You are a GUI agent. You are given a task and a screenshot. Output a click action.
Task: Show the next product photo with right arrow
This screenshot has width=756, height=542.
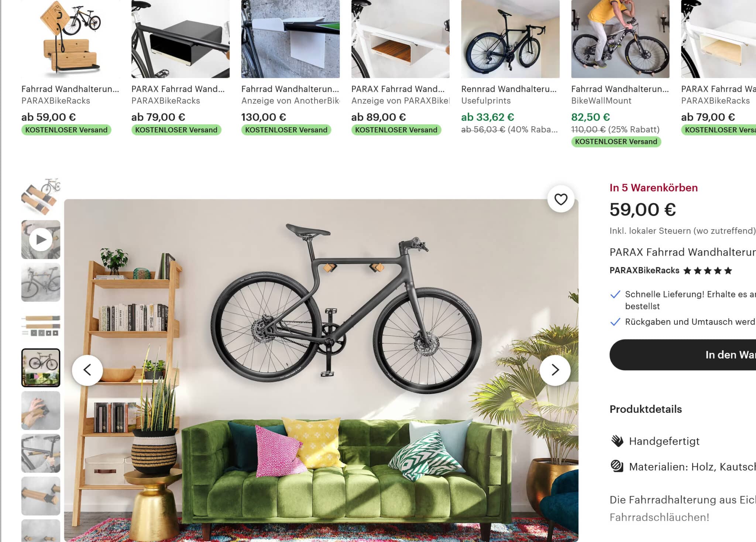pos(555,370)
